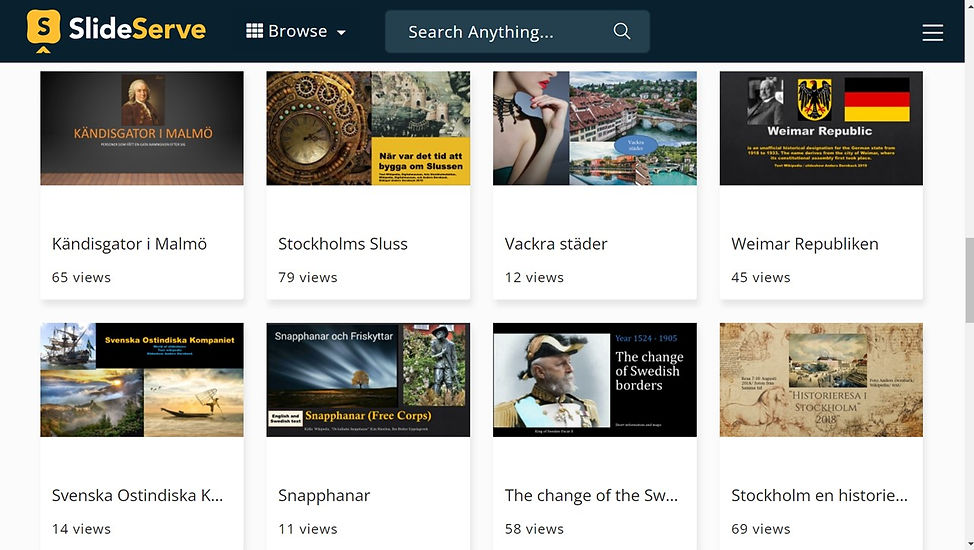Click the '79 views' text
Screen dimensions: 974x550
(308, 278)
